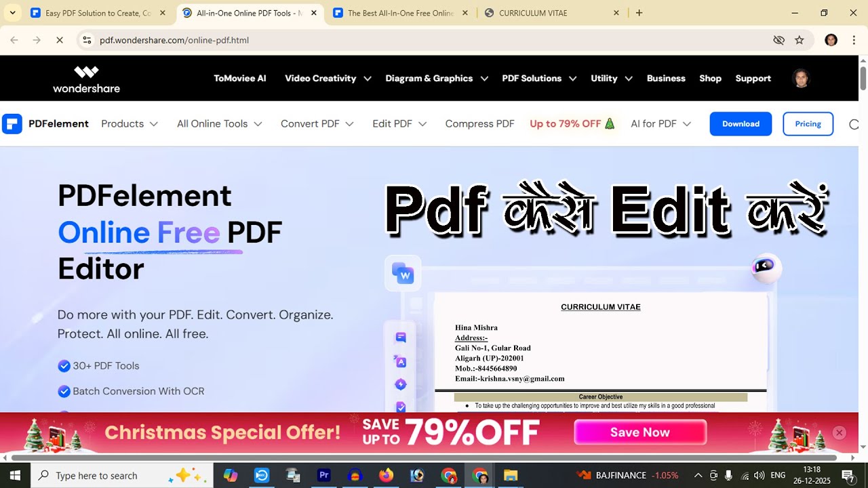Expand the Edit PDF dropdown

click(399, 124)
